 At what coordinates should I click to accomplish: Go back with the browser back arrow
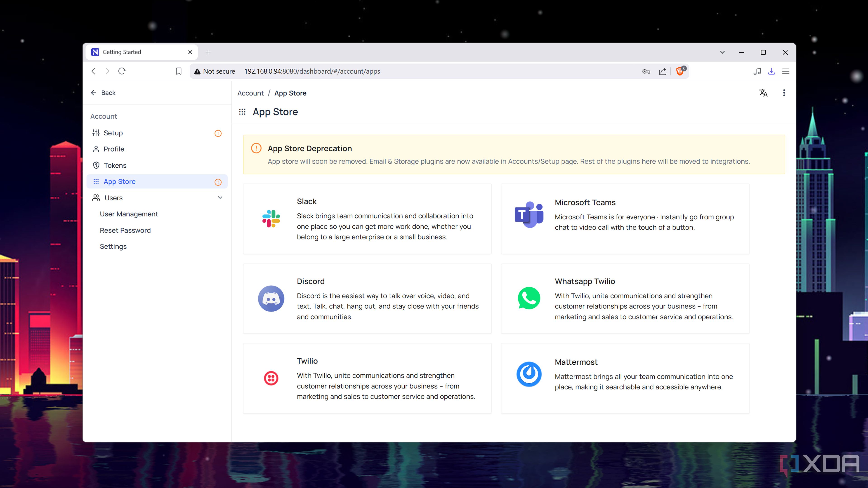[94, 71]
